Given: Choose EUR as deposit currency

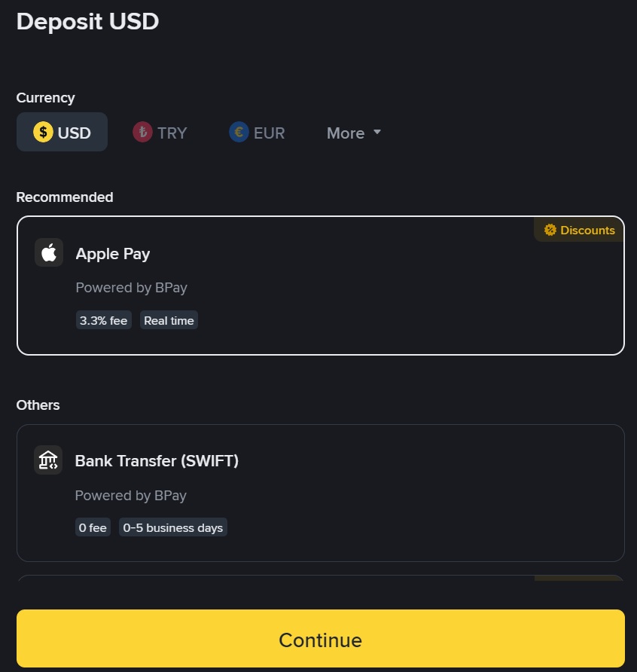Looking at the screenshot, I should pyautogui.click(x=257, y=133).
